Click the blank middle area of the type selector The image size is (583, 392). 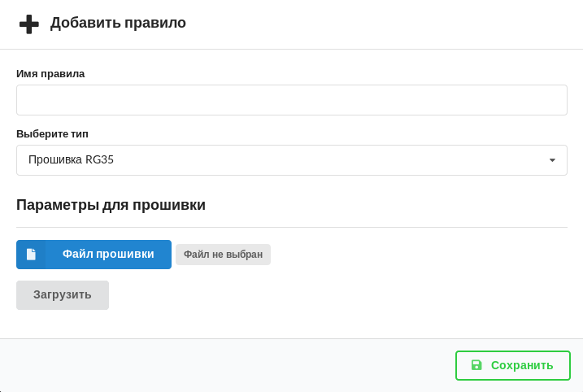coord(325,160)
